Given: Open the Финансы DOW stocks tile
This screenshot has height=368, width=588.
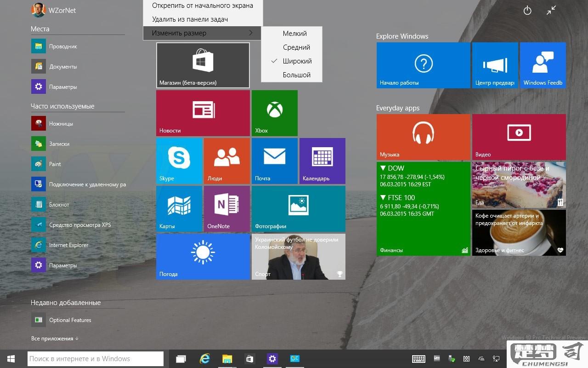Looking at the screenshot, I should pos(424,209).
